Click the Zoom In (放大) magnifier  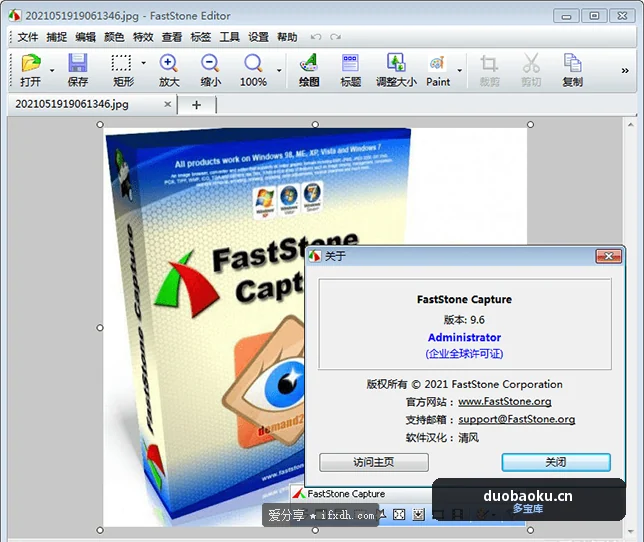click(x=168, y=64)
